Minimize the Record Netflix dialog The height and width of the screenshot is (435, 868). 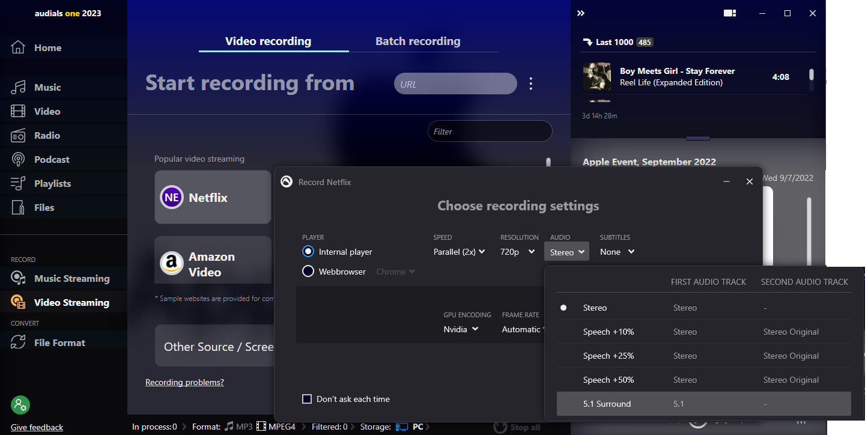[x=727, y=181]
